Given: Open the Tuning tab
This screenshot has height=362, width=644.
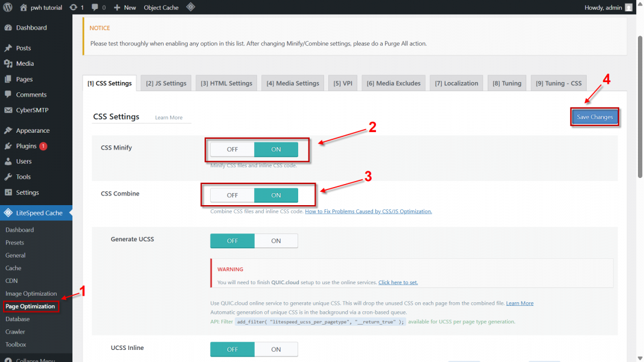Looking at the screenshot, I should point(507,83).
